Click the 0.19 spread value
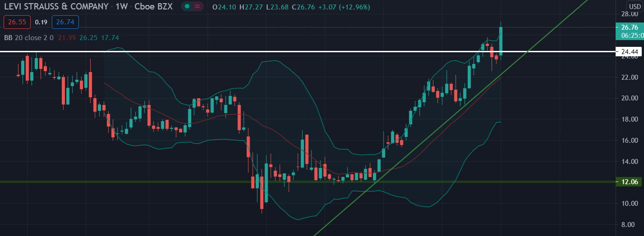Screen dimensions: 644x236 [41, 22]
